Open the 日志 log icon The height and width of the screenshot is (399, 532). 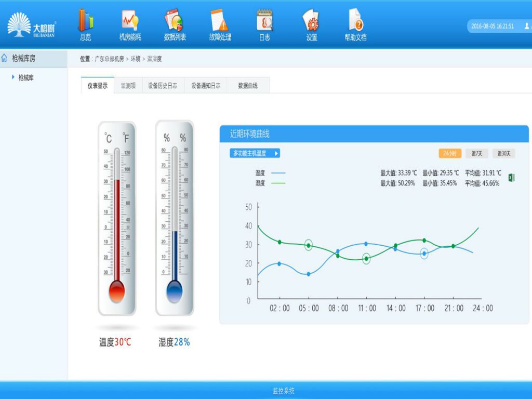point(264,25)
